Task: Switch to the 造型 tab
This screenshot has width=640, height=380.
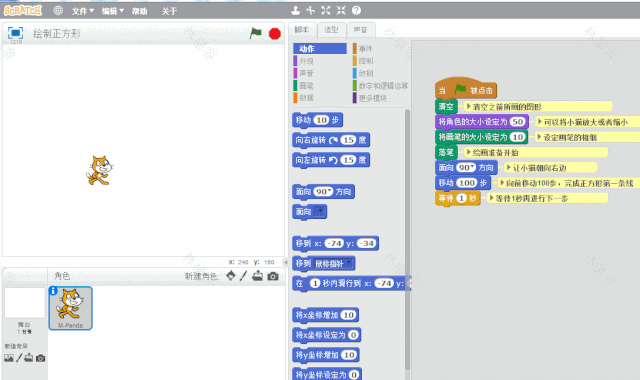Action: [331, 30]
